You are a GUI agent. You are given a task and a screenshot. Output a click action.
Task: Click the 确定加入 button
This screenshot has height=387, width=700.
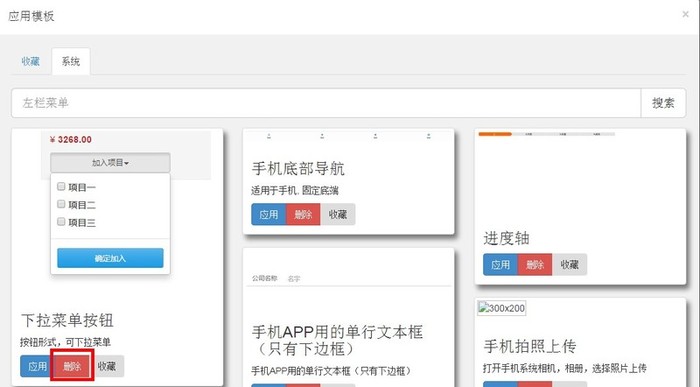[x=110, y=258]
